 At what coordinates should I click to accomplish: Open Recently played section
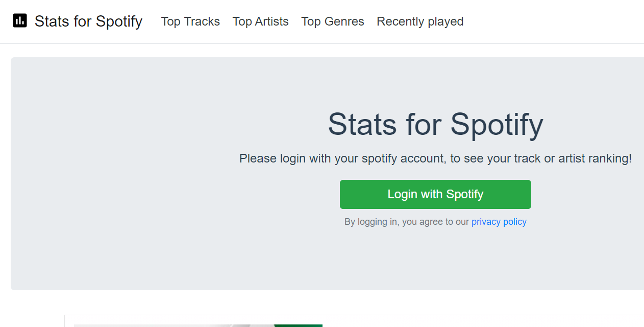[420, 21]
